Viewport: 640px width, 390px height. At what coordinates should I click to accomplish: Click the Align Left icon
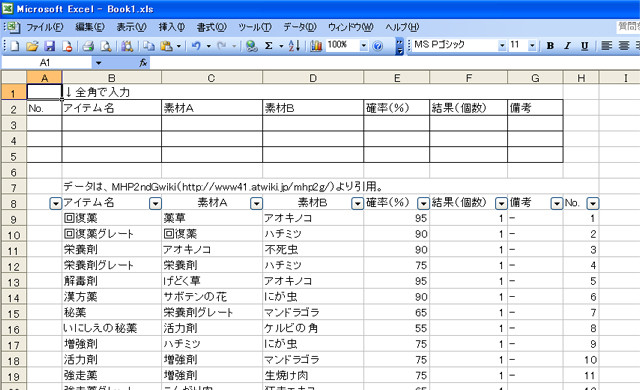click(x=607, y=46)
